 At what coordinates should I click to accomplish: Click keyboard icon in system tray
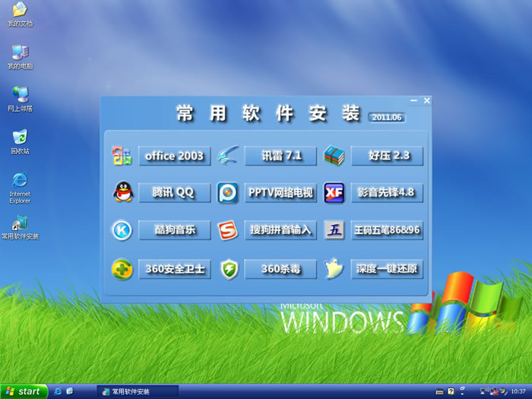coord(439,392)
